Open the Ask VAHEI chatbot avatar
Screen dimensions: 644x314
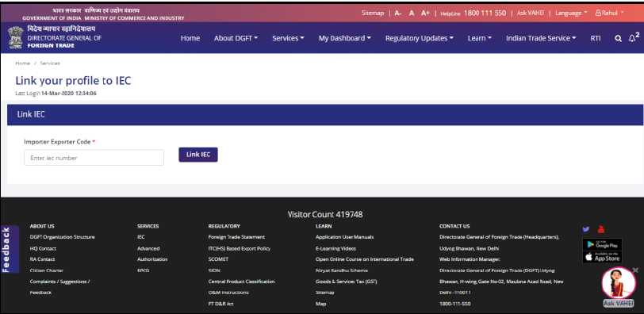pyautogui.click(x=619, y=283)
